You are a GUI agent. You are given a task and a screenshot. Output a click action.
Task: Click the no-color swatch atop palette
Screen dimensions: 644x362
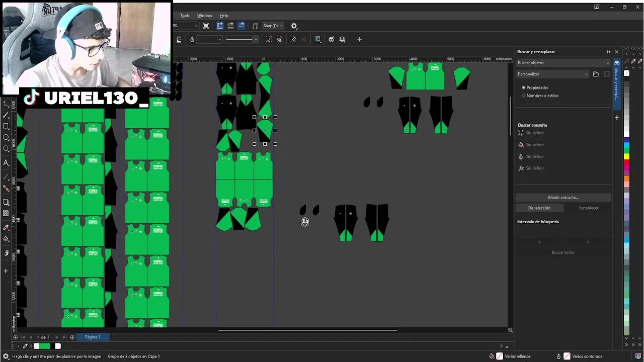pyautogui.click(x=626, y=73)
